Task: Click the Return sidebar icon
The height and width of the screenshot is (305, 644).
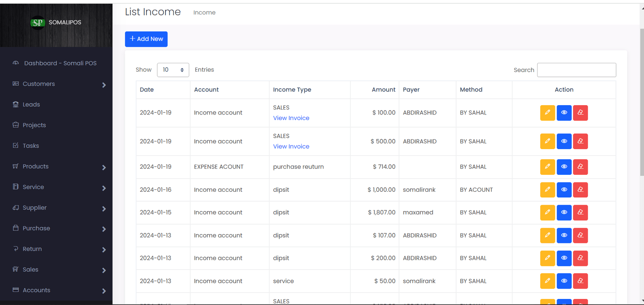Action: click(16, 249)
